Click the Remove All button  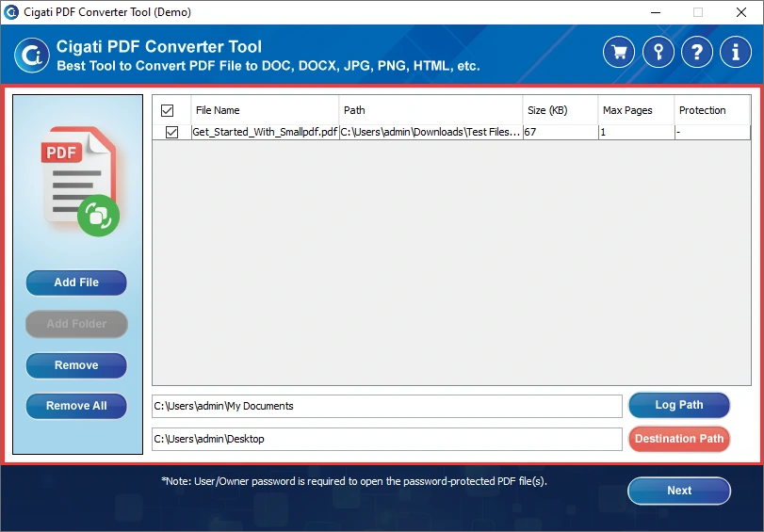[76, 406]
